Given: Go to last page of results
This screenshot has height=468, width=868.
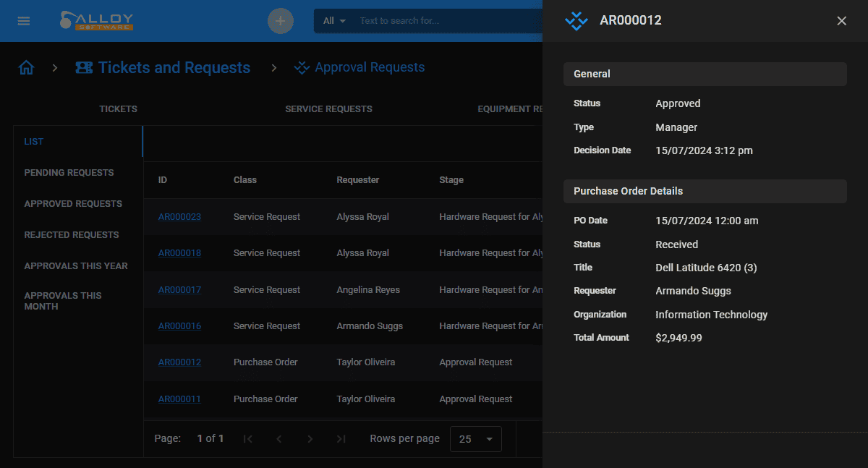Looking at the screenshot, I should pos(341,438).
